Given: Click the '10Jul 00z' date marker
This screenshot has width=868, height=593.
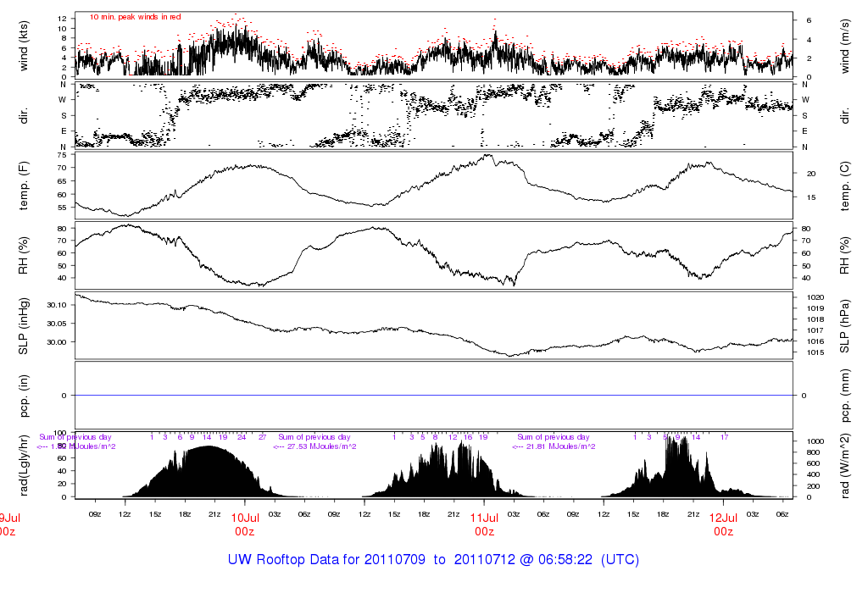Looking at the screenshot, I should point(245,524).
